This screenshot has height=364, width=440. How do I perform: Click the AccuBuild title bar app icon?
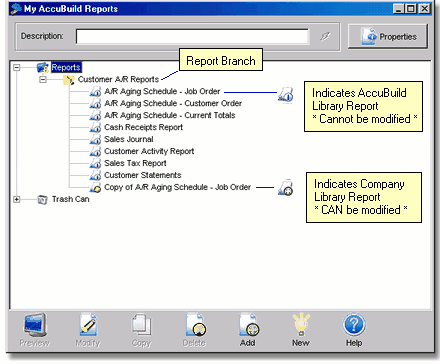point(16,9)
